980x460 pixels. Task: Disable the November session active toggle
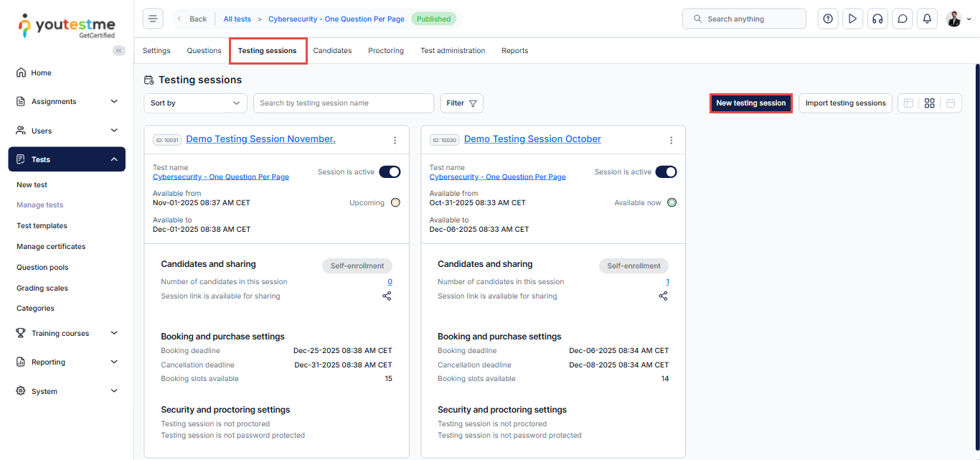point(390,172)
